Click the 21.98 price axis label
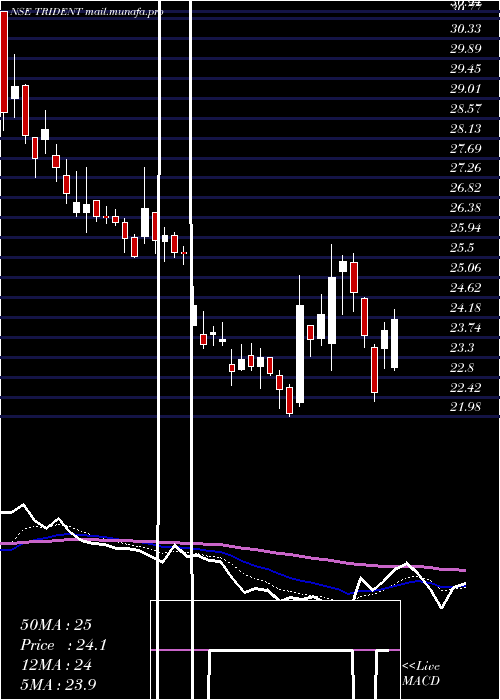The height and width of the screenshot is (700, 500). coord(466,407)
